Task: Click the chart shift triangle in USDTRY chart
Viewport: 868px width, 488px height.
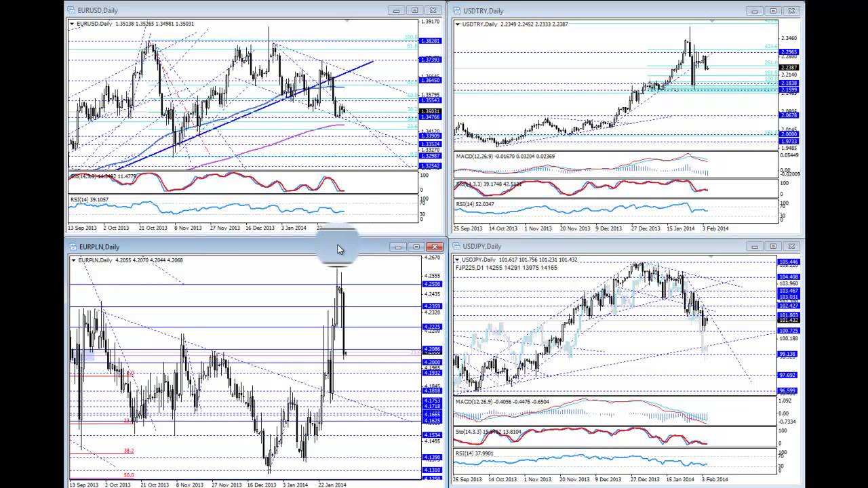Action: pyautogui.click(x=711, y=22)
